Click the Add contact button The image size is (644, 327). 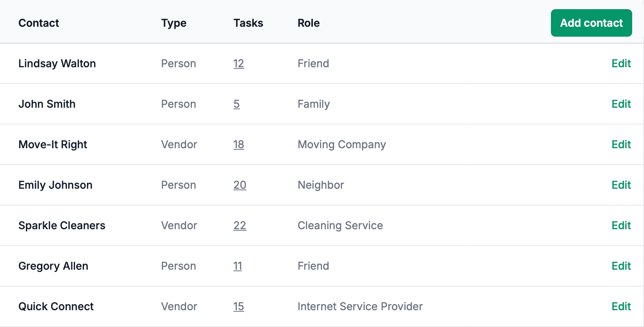(x=591, y=23)
